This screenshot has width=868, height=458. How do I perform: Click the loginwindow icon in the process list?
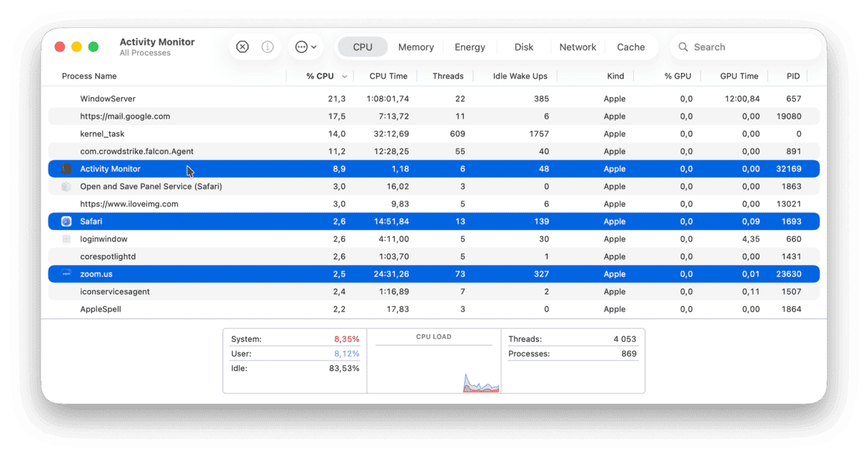click(66, 239)
